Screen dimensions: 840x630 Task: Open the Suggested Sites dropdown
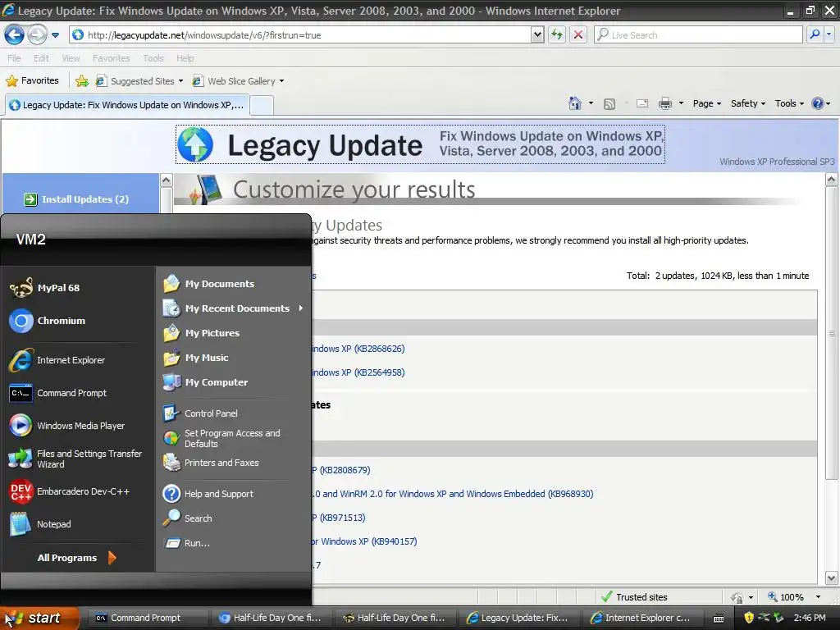180,81
